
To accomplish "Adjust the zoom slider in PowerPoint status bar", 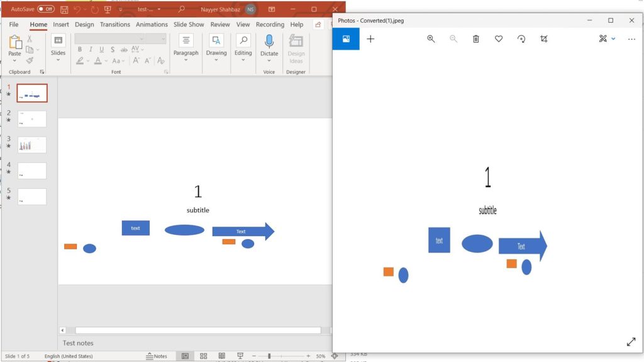I will (269, 356).
